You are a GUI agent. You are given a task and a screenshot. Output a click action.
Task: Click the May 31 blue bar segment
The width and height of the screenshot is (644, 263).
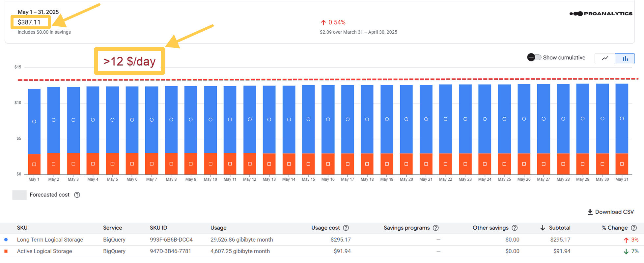click(622, 118)
